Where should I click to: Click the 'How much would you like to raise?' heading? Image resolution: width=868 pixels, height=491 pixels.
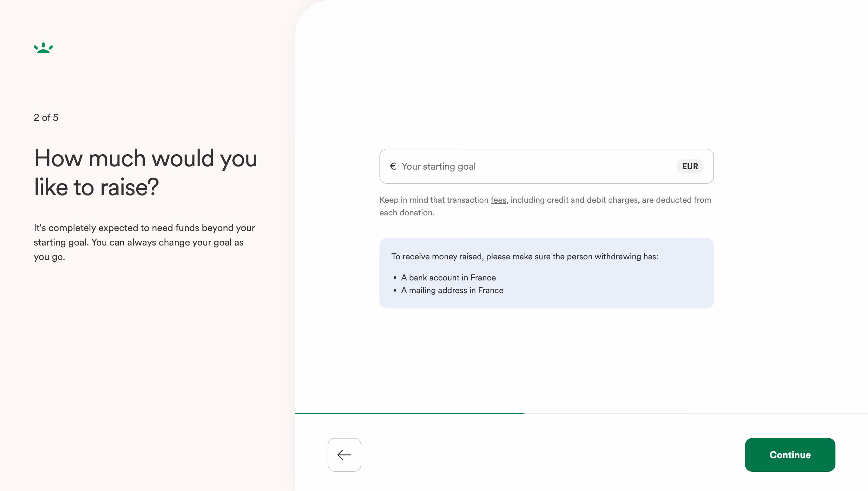click(145, 172)
